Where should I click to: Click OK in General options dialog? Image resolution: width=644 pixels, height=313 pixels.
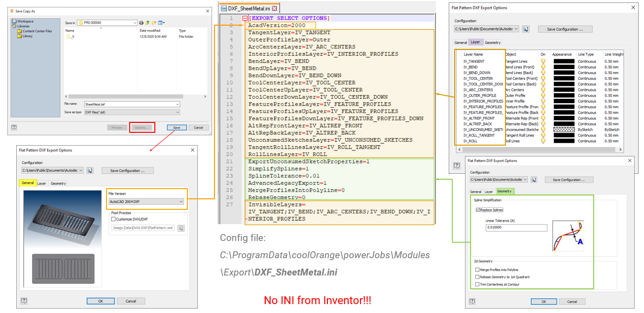[x=101, y=301]
